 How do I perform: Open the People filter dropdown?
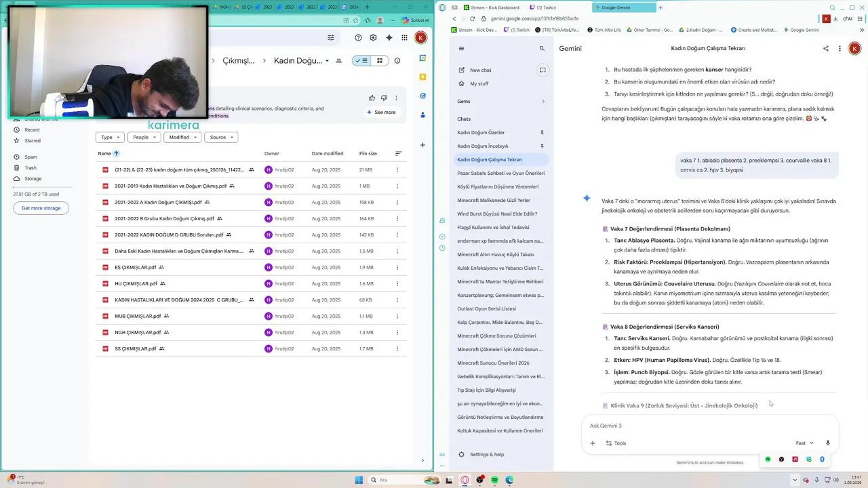click(x=145, y=138)
